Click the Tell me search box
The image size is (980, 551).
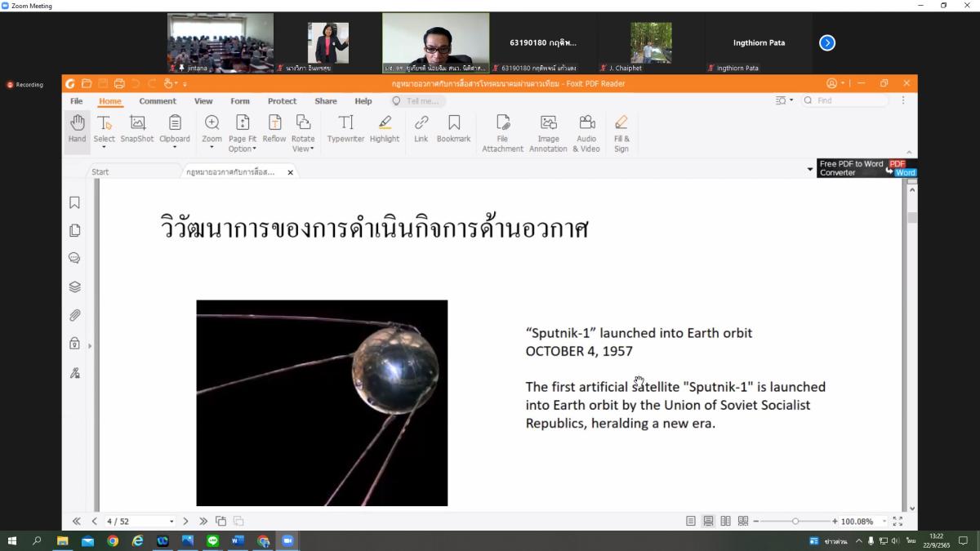(x=417, y=101)
